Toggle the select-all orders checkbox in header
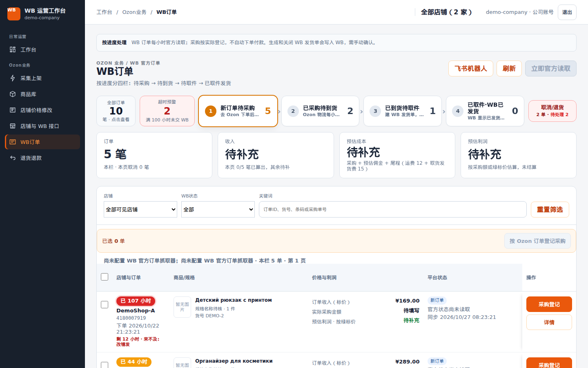 [x=105, y=277]
